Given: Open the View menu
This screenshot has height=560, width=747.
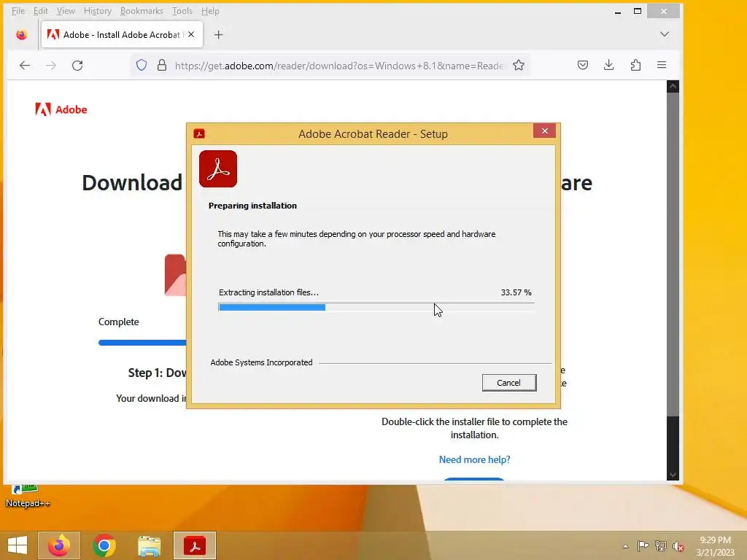Looking at the screenshot, I should (x=66, y=10).
